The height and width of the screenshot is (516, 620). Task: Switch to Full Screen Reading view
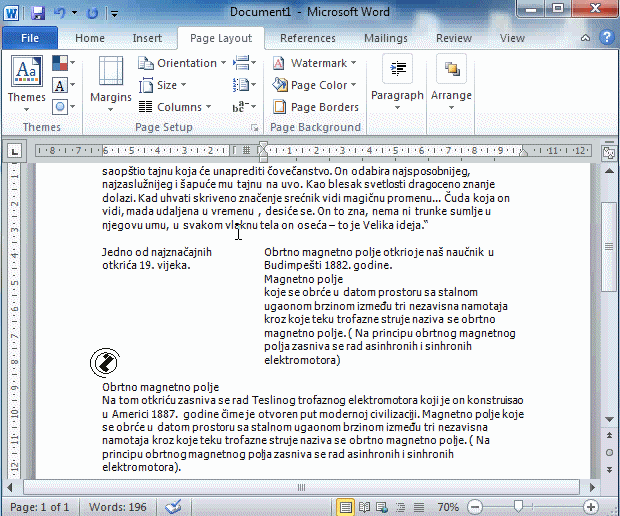[x=365, y=507]
